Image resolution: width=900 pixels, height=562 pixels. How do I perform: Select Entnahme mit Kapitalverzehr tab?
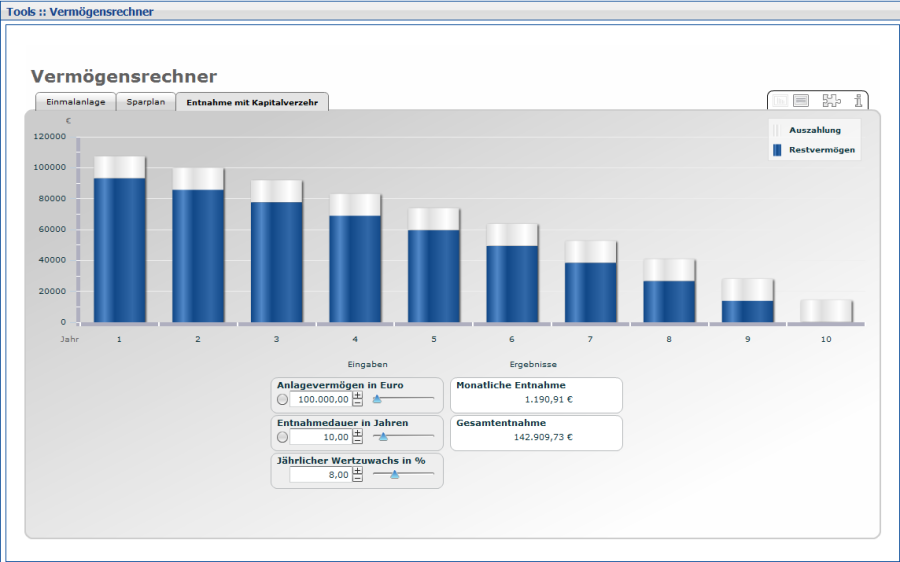point(252,102)
